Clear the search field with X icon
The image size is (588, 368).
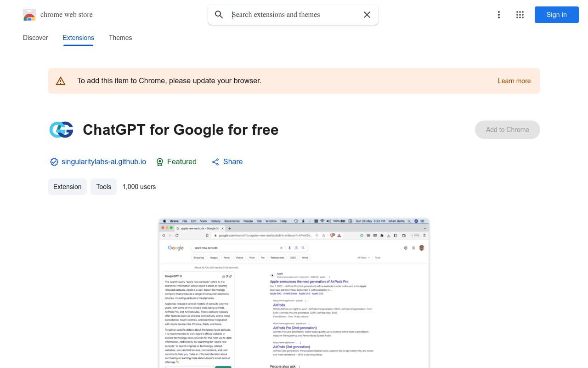(367, 15)
